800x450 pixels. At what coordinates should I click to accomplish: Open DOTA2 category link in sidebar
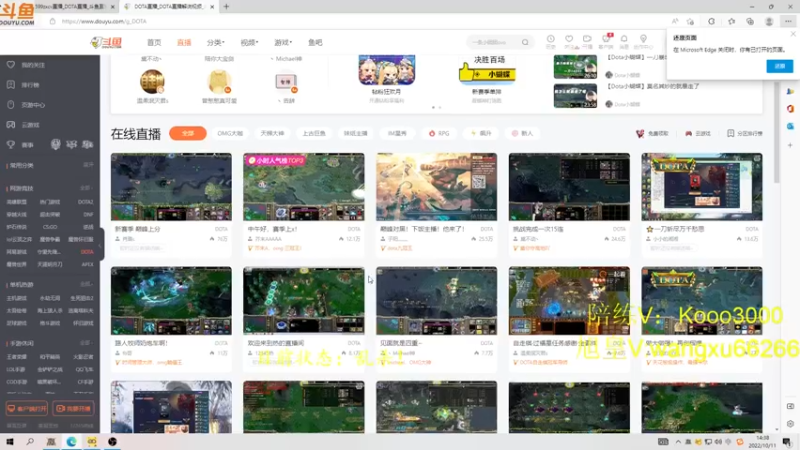(x=86, y=202)
